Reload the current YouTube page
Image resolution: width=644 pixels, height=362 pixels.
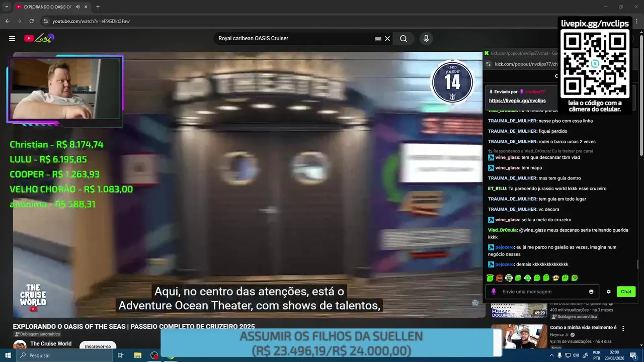pyautogui.click(x=31, y=21)
